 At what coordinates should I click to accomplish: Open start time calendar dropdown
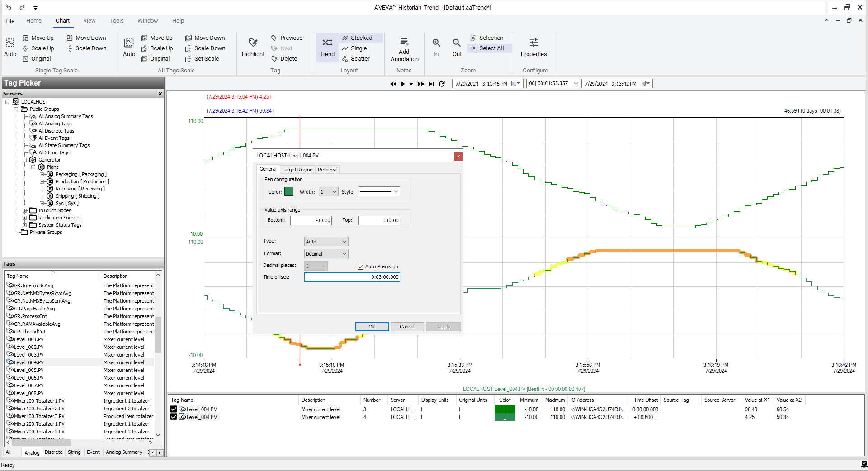(516, 84)
